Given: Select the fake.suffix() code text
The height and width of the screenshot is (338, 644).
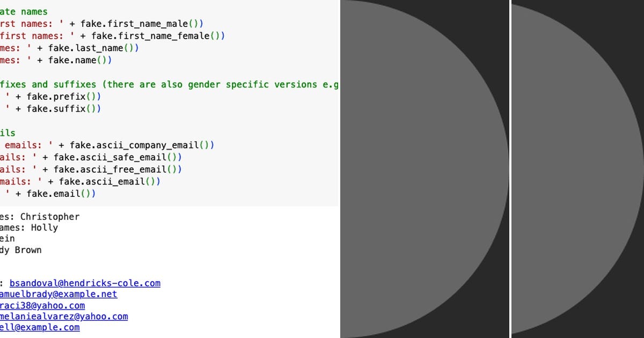Looking at the screenshot, I should (x=64, y=109).
